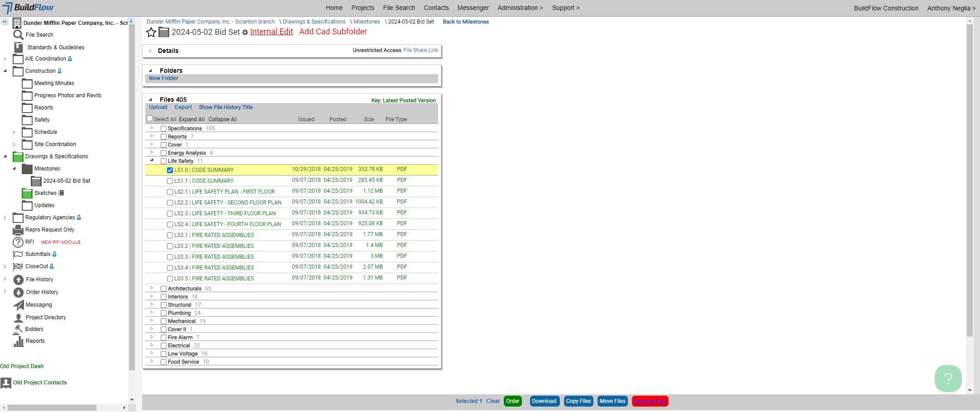Collapse the sidebar with double-chevron icon

click(5, 22)
